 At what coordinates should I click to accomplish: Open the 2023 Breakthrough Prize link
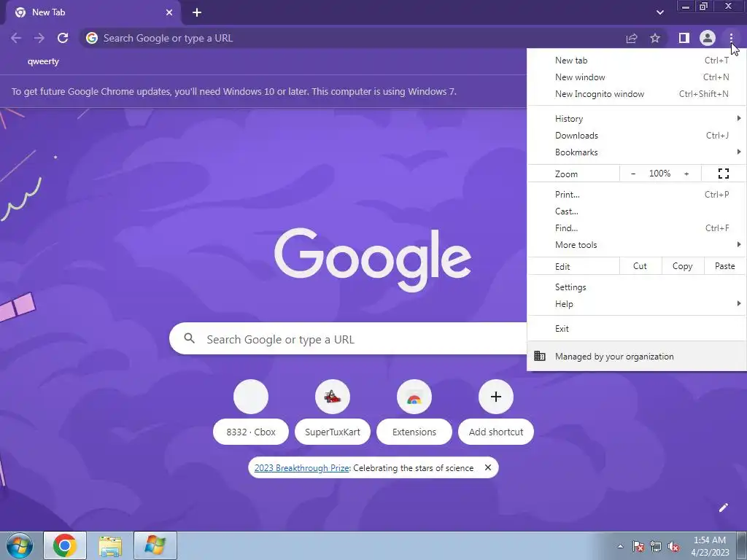coord(301,467)
